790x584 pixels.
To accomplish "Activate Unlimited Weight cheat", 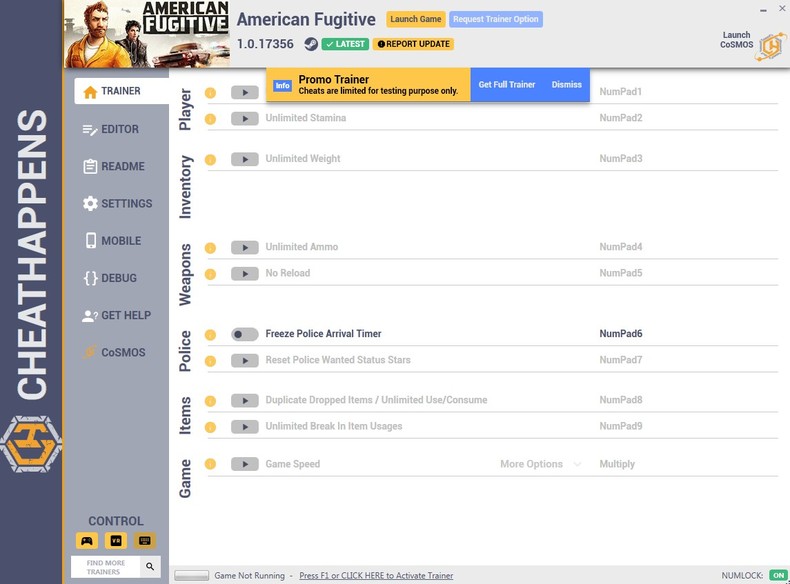I will 245,159.
